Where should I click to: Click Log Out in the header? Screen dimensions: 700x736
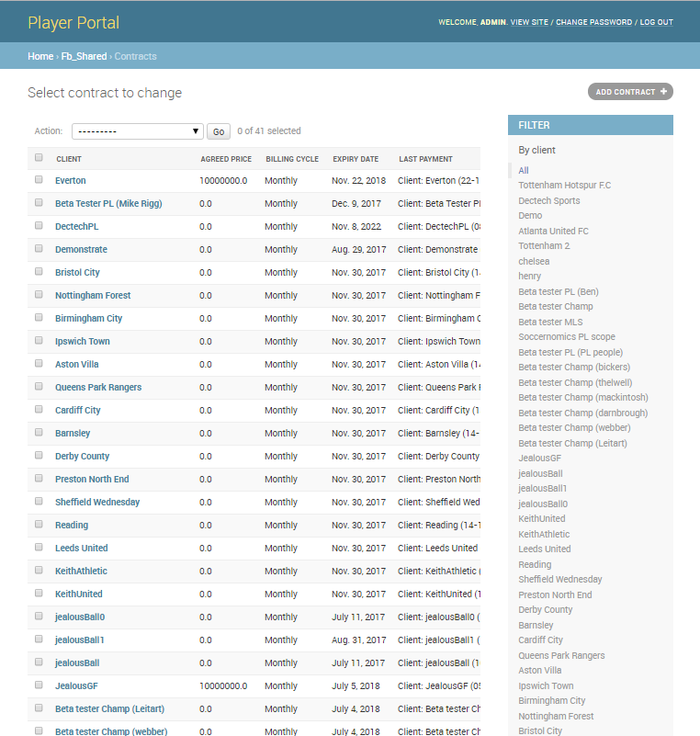coord(657,22)
